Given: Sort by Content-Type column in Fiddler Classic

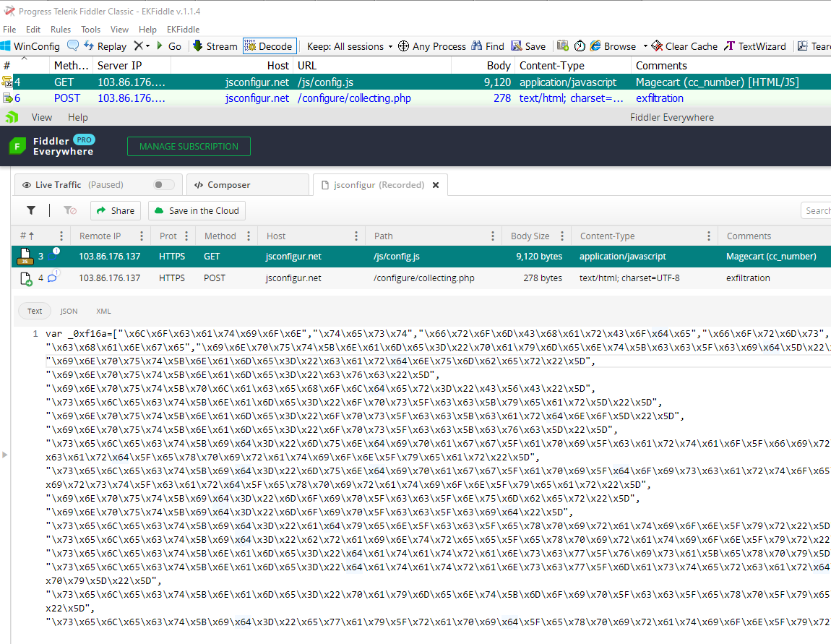Looking at the screenshot, I should pyautogui.click(x=573, y=65).
